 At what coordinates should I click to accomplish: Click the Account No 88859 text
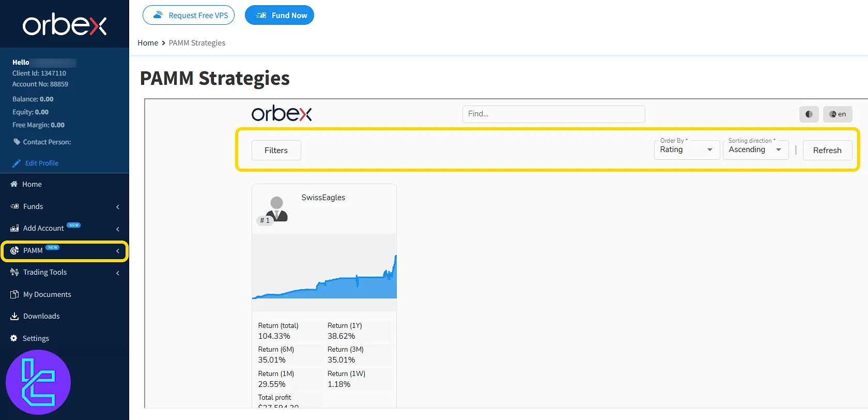pyautogui.click(x=40, y=84)
